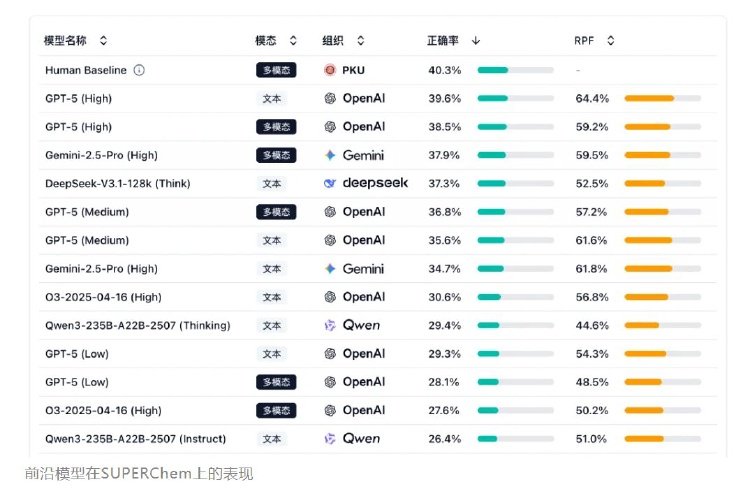Click the PKU logo icon
Image resolution: width=750 pixels, height=503 pixels.
tap(330, 70)
